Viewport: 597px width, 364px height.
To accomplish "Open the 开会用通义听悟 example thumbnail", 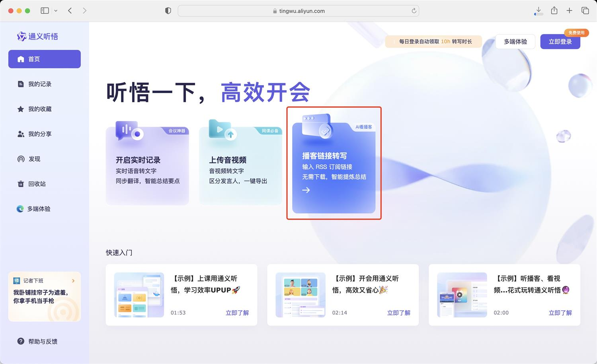I will (300, 295).
